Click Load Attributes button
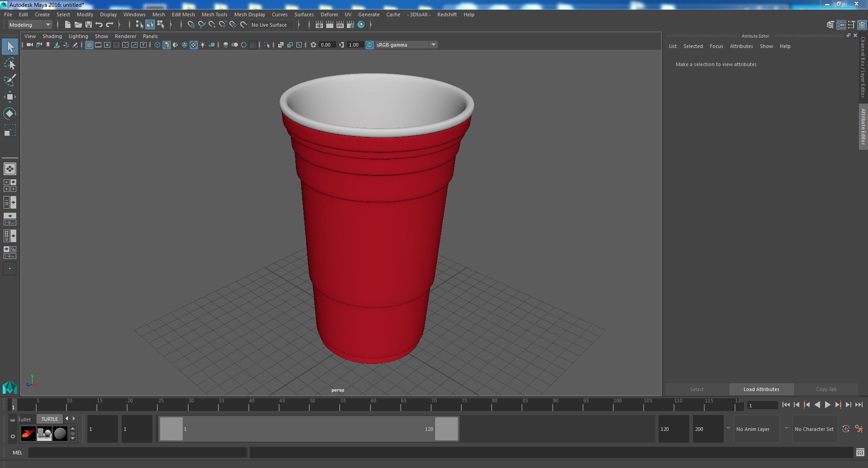 coord(761,389)
